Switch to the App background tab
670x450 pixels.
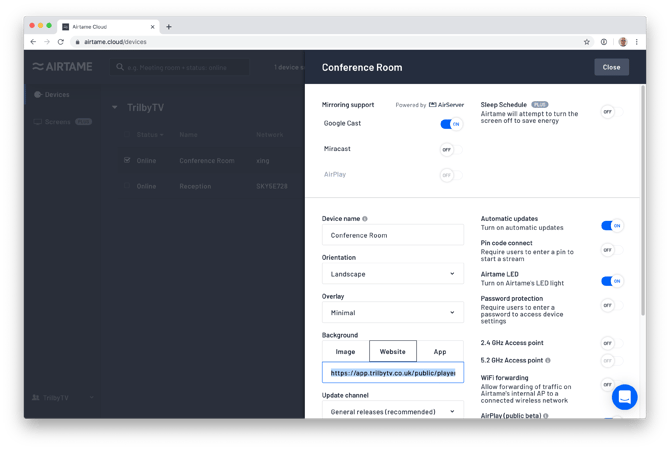440,351
